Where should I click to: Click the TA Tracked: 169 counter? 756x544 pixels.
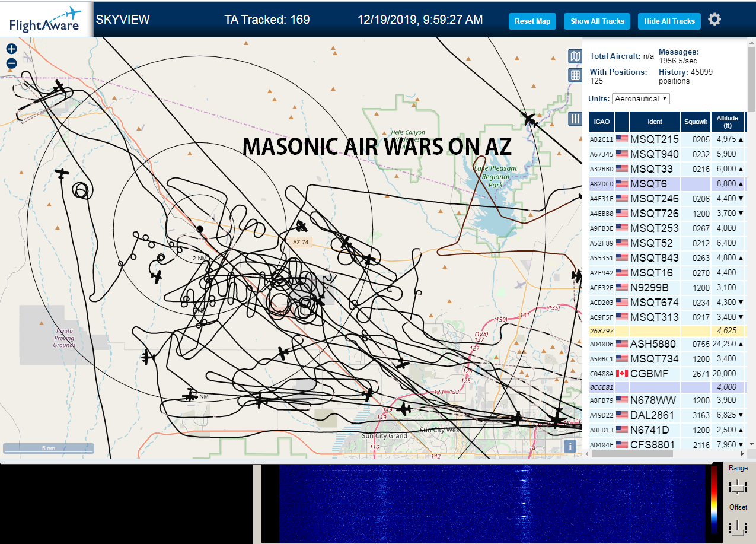tap(267, 20)
